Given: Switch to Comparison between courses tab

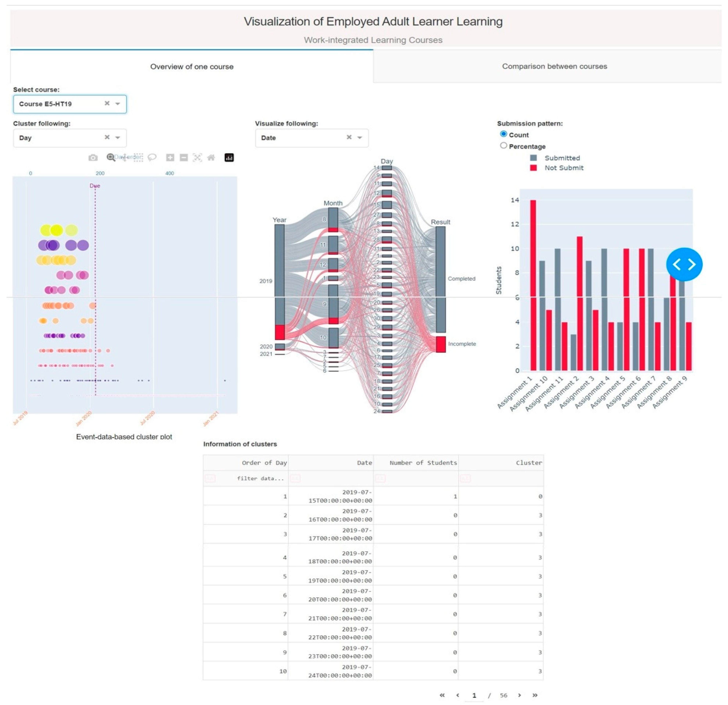Looking at the screenshot, I should point(554,66).
